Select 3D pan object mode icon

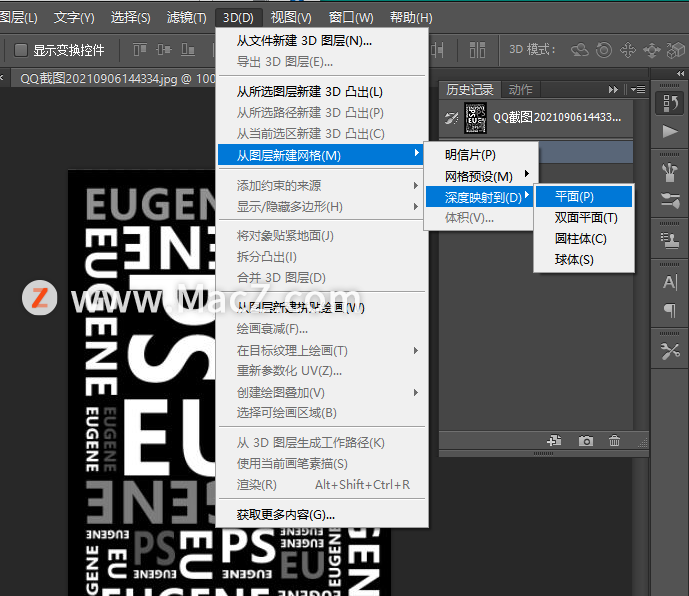click(628, 50)
